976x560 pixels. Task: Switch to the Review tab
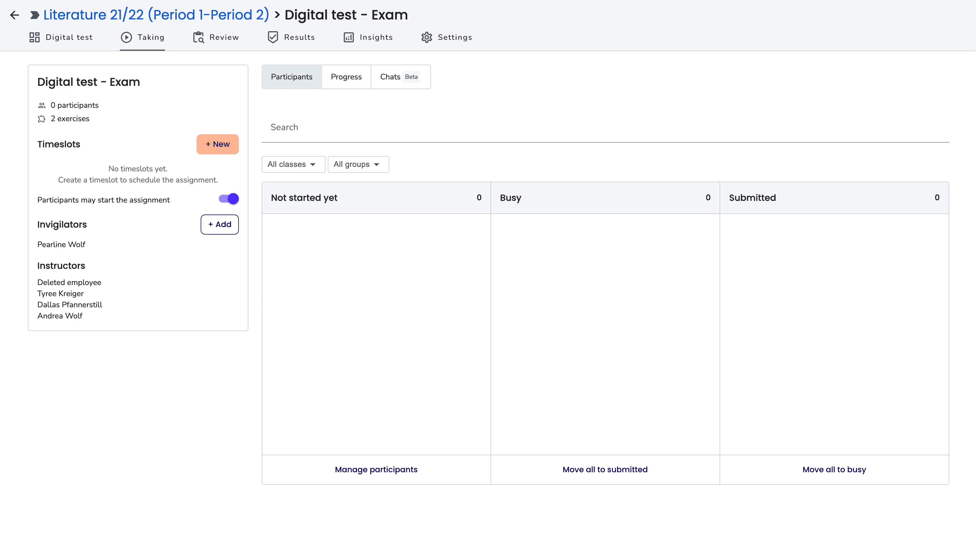[x=216, y=37]
